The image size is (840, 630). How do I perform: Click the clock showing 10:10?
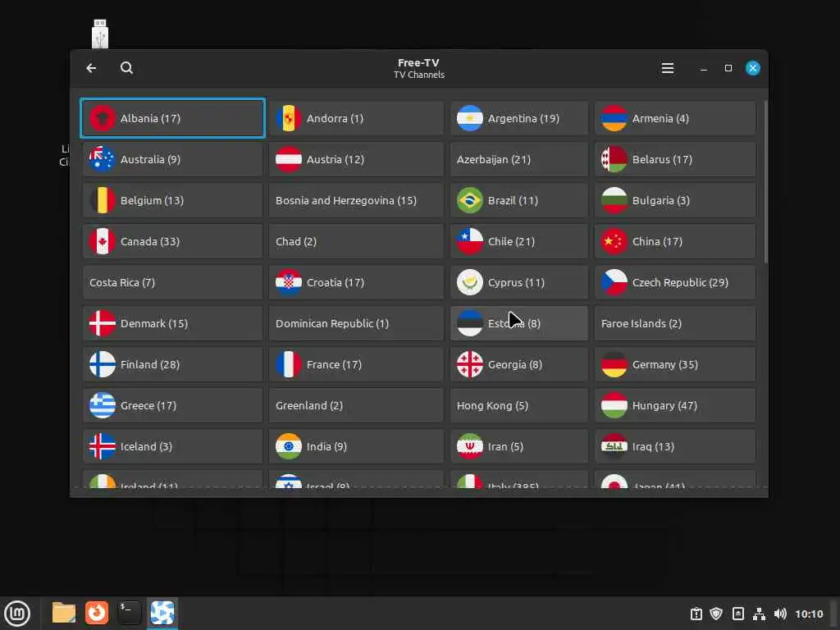[809, 614]
